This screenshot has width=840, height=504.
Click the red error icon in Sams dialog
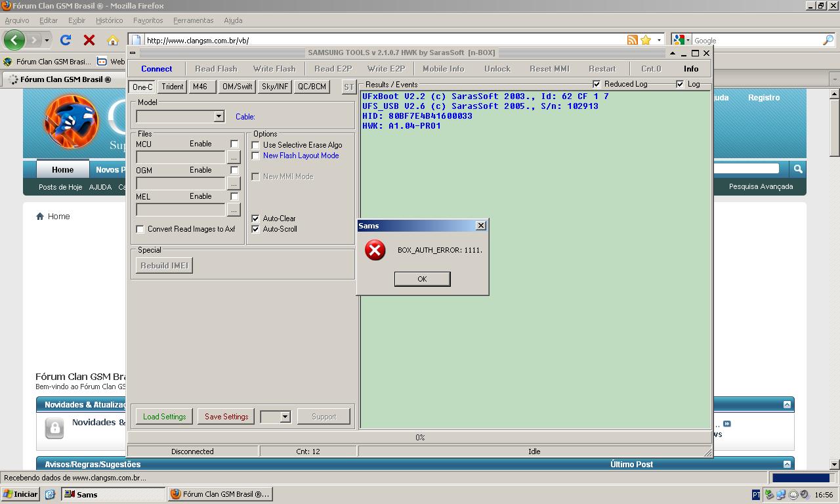click(375, 250)
